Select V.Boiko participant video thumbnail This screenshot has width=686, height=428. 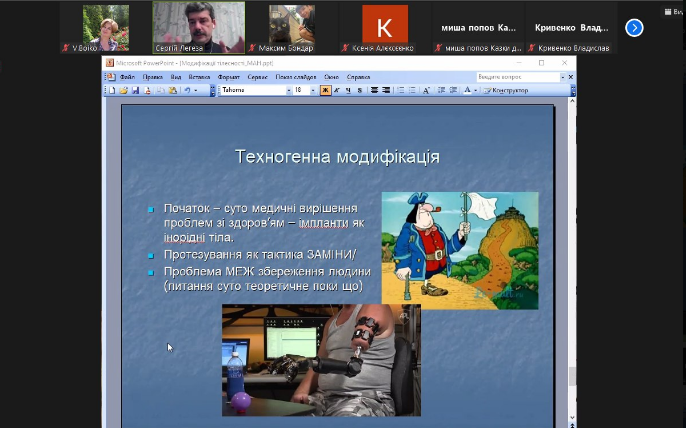(106, 28)
